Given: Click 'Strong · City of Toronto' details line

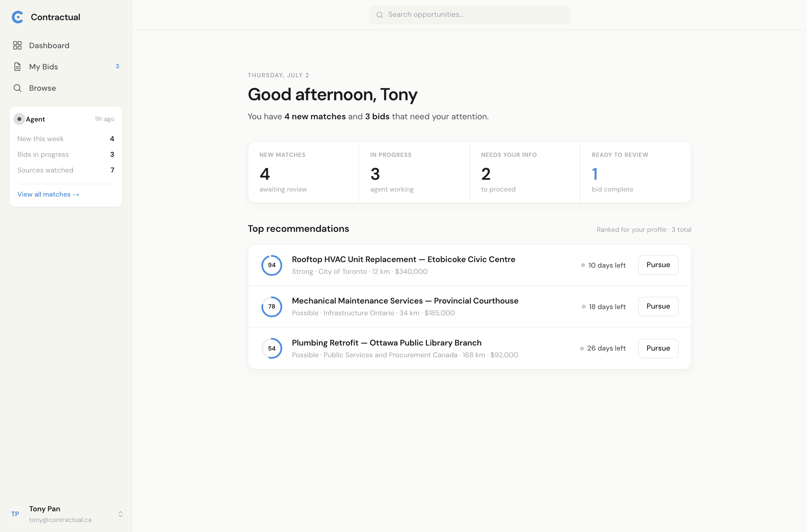Looking at the screenshot, I should point(360,271).
